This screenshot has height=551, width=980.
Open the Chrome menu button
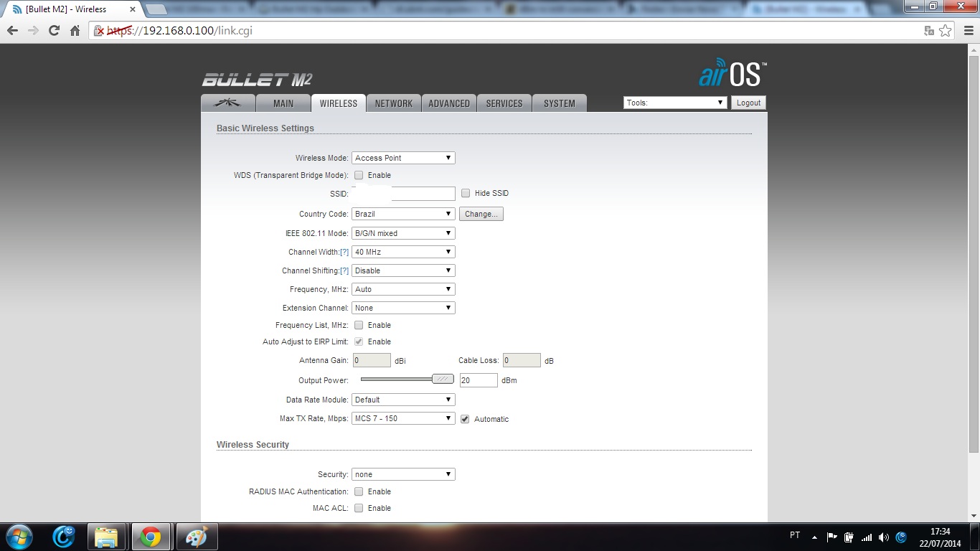(x=967, y=31)
